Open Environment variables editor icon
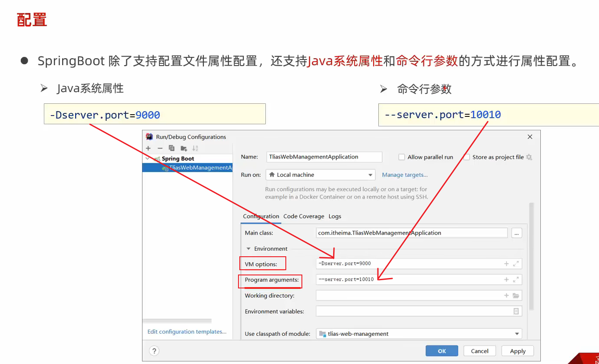Image resolution: width=599 pixels, height=364 pixels. point(516,311)
